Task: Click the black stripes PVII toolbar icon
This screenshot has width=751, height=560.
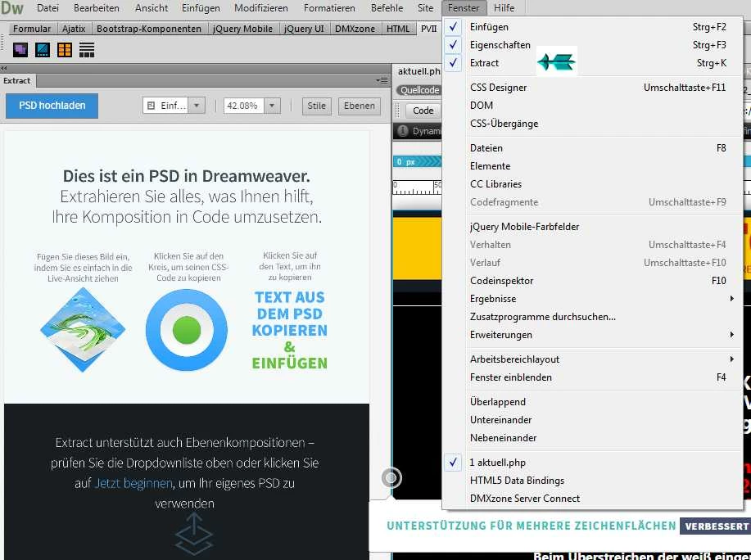Action: pyautogui.click(x=87, y=50)
